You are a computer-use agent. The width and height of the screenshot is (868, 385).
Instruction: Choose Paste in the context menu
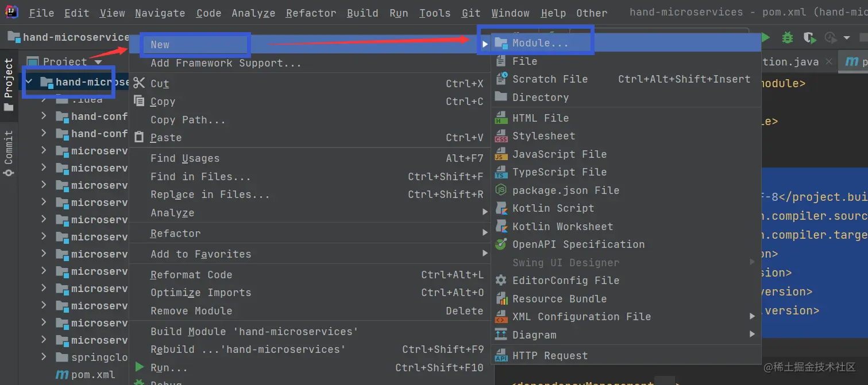pyautogui.click(x=310, y=138)
